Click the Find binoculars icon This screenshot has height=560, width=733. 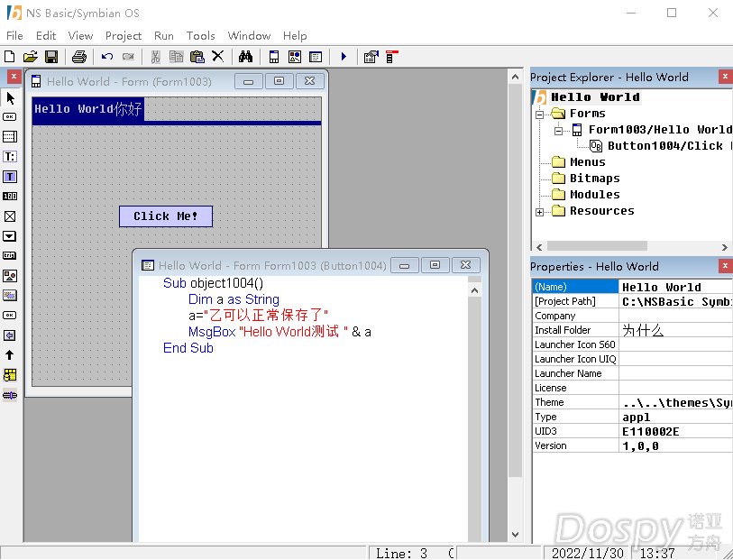tap(244, 57)
